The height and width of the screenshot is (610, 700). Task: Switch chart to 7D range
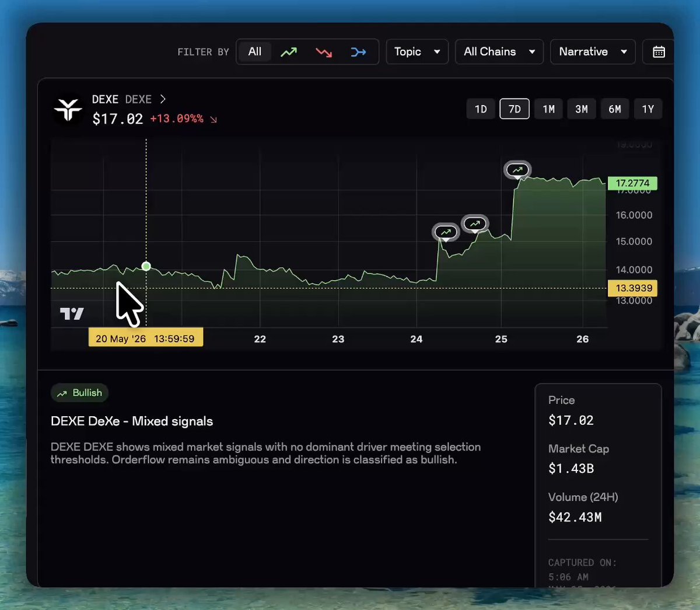tap(514, 109)
